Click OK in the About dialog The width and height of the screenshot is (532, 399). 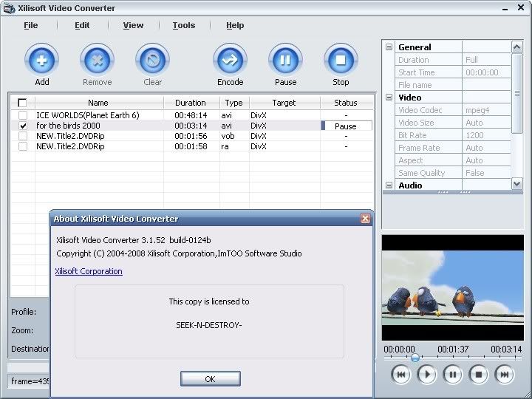(210, 379)
